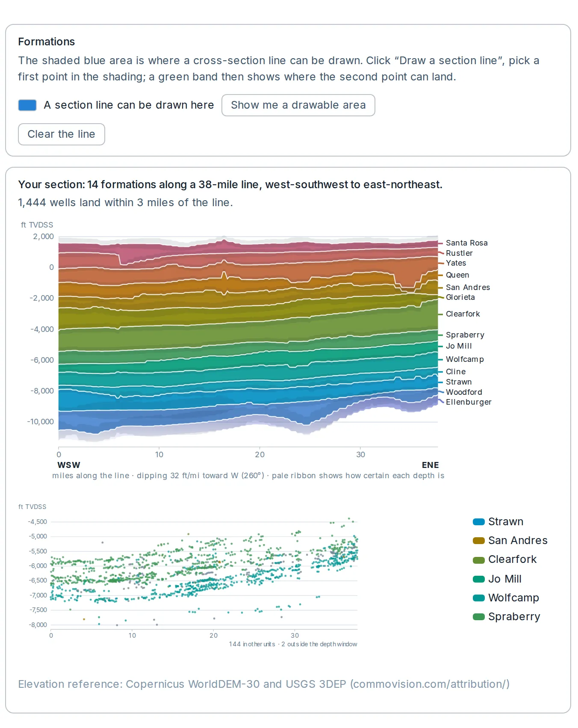Screen dimensions: 578x728
Task: Click the "Your section: 14 formations" heading
Action: [230, 185]
